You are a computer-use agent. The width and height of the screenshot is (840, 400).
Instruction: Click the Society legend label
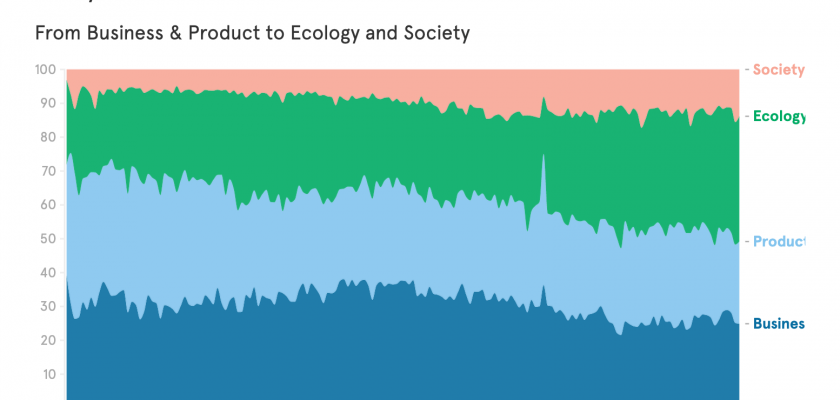coord(778,70)
